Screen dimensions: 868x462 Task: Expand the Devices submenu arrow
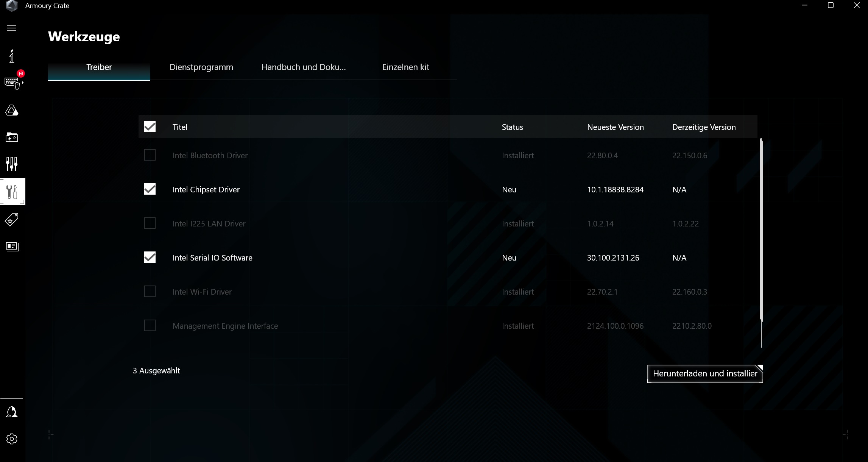(x=23, y=83)
